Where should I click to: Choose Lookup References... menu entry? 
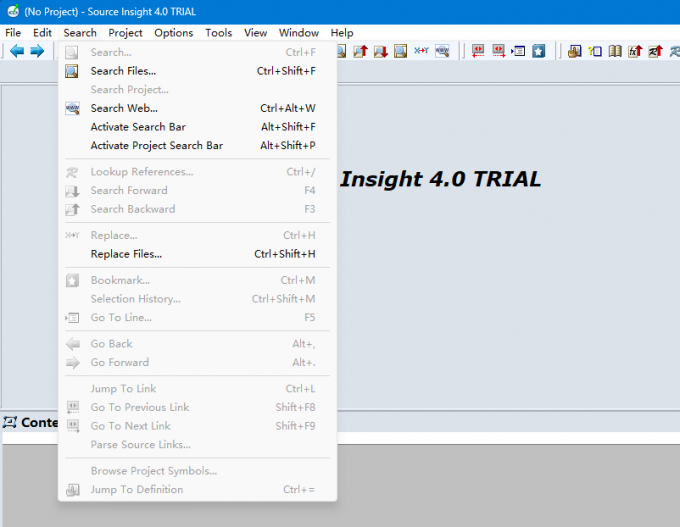197,172
